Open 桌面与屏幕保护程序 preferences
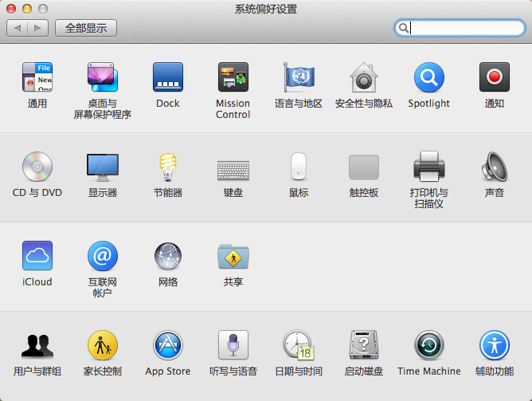The width and height of the screenshot is (532, 401). 103,77
